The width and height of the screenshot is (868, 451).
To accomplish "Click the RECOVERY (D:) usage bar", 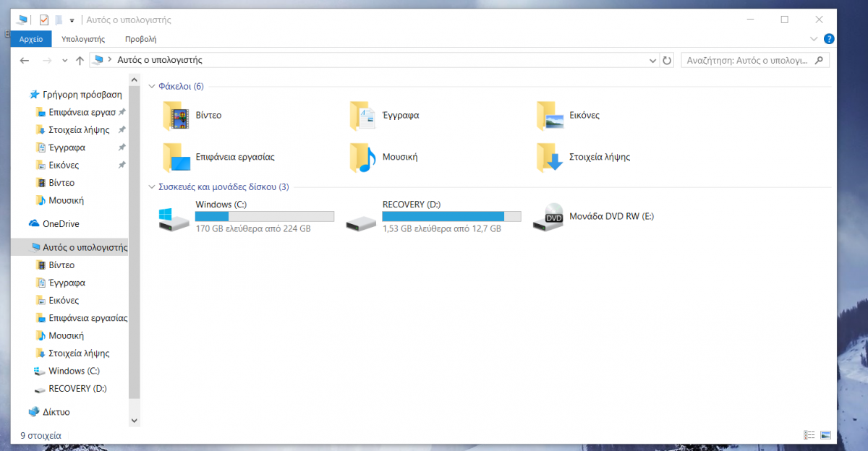I will [451, 216].
